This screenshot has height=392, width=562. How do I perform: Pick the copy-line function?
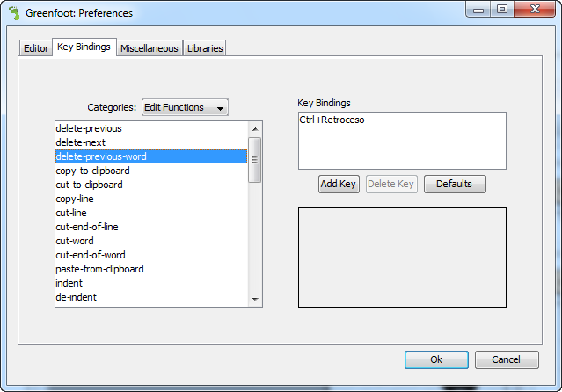[x=151, y=199]
